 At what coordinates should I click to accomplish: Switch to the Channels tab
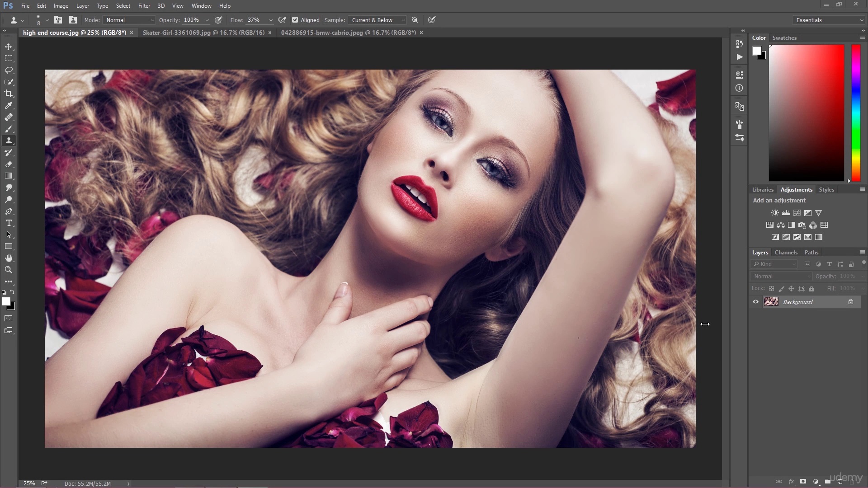point(786,253)
